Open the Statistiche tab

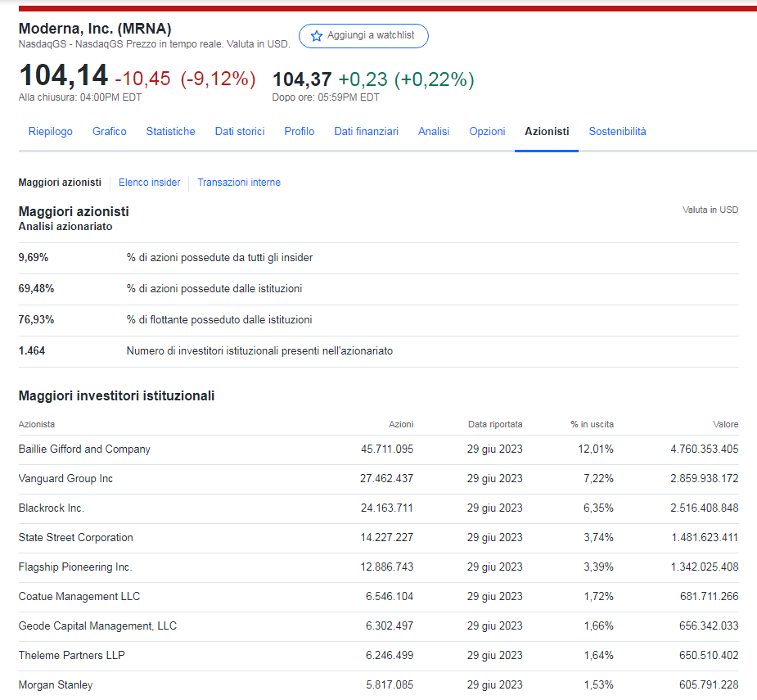tap(170, 131)
